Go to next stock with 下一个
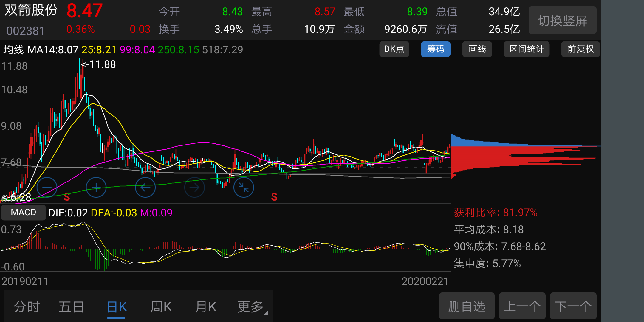 pos(573,306)
